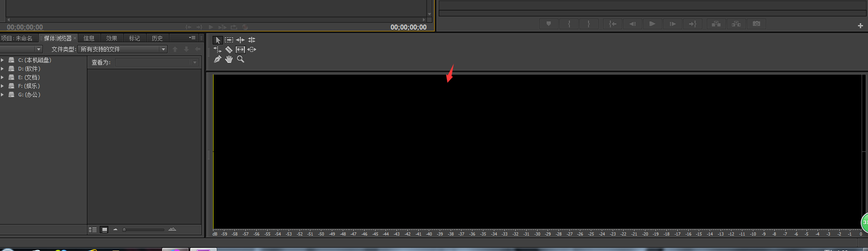
Task: Select the G: (办公) drive label
Action: click(x=30, y=95)
